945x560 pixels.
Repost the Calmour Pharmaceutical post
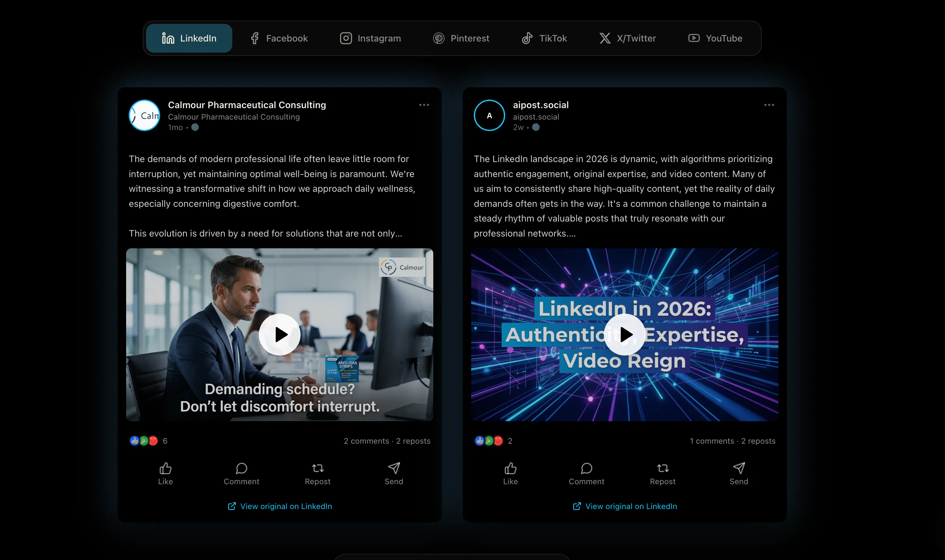(318, 474)
